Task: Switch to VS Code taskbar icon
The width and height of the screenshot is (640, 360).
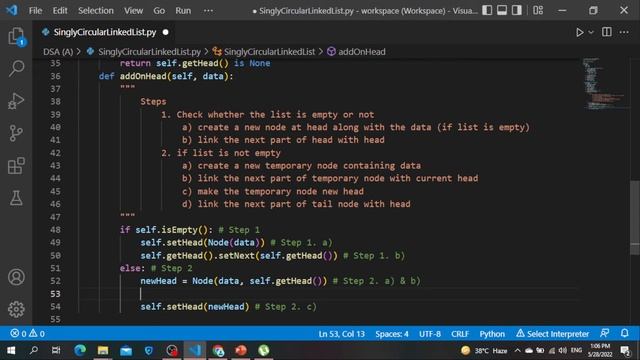Action: pos(195,350)
